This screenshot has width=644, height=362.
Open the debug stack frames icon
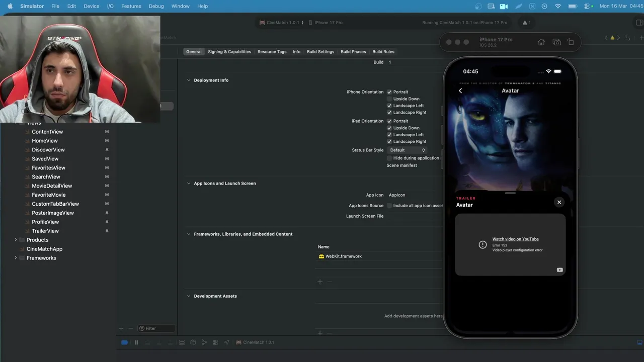(182, 342)
